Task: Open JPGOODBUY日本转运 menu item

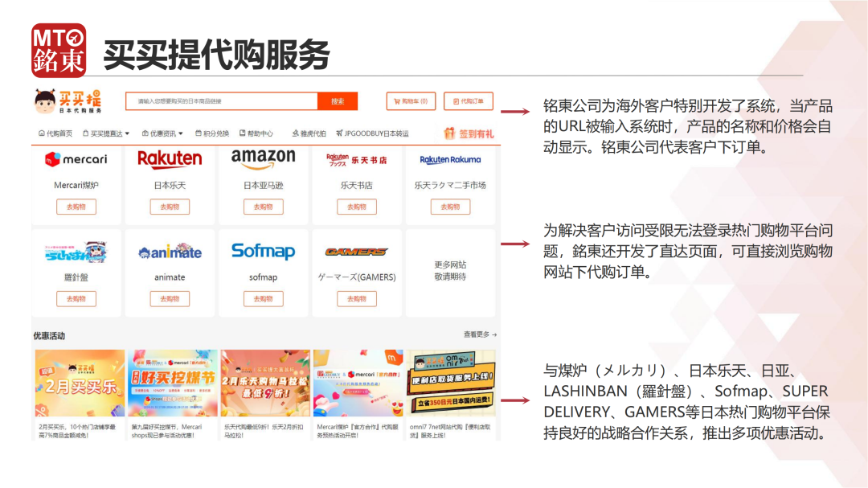Action: pos(373,133)
